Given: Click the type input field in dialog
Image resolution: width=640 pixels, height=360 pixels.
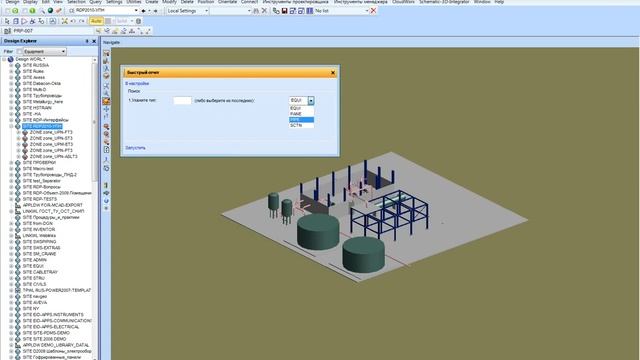Looking at the screenshot, I should tap(182, 100).
